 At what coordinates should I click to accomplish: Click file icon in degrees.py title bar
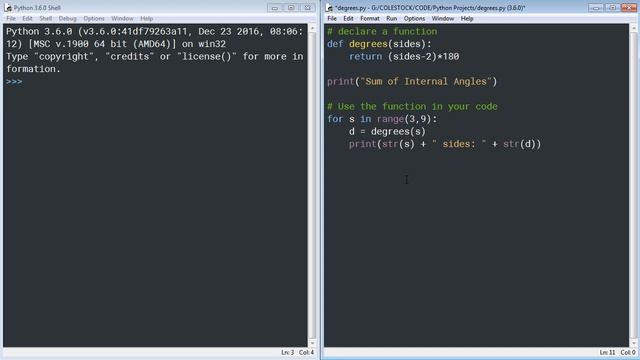click(329, 7)
